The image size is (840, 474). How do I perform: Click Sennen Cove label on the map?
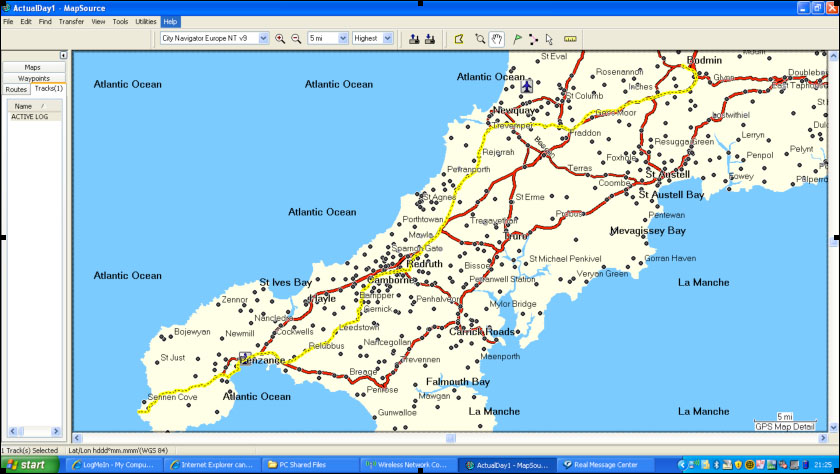[x=172, y=397]
